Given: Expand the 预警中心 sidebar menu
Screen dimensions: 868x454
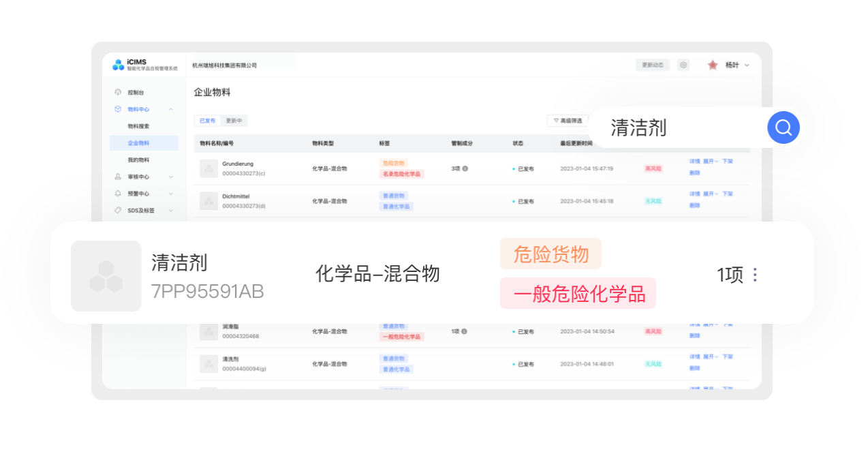Looking at the screenshot, I should [170, 194].
